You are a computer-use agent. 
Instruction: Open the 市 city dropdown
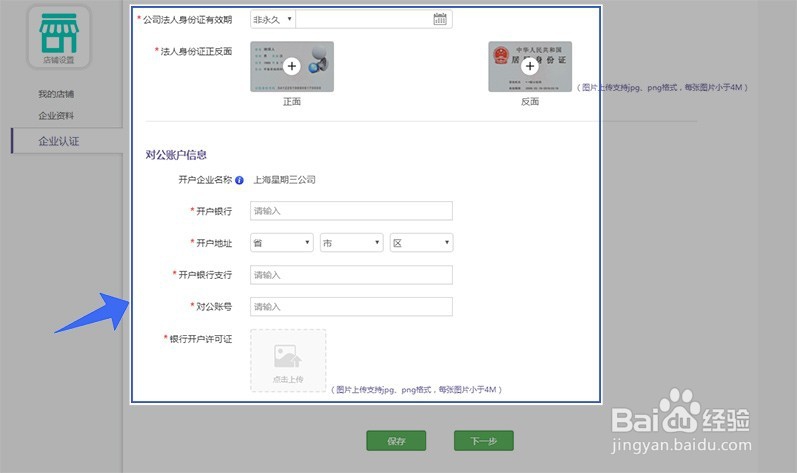[352, 243]
